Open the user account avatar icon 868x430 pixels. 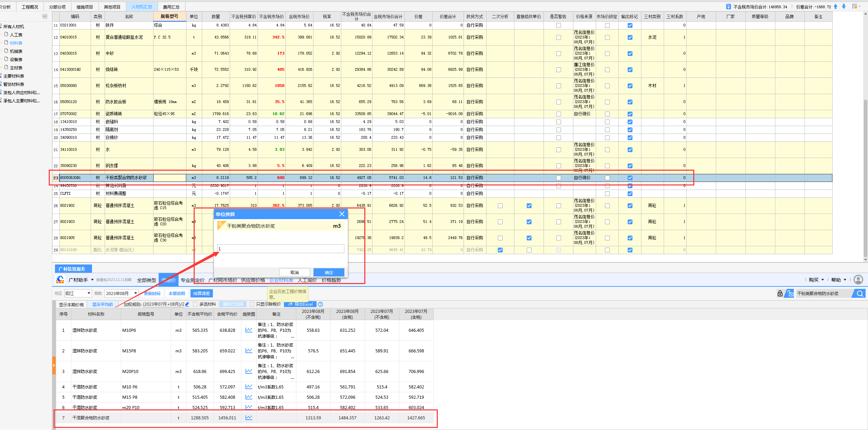(858, 280)
